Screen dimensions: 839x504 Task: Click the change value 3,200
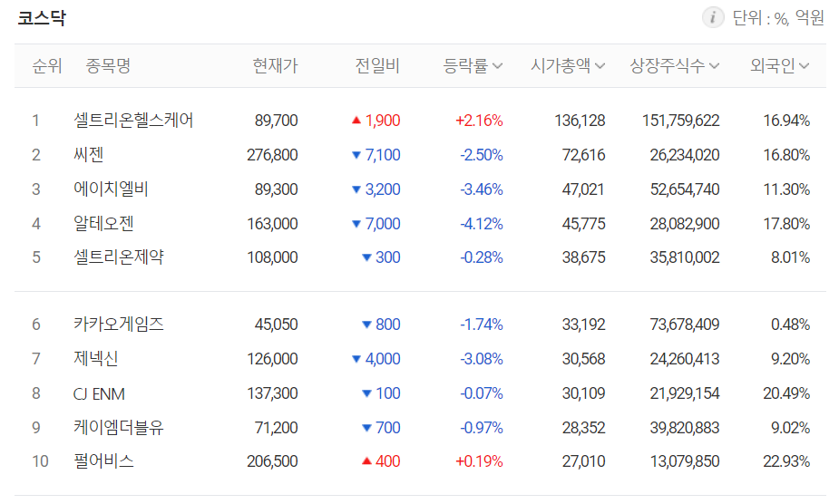(x=383, y=189)
